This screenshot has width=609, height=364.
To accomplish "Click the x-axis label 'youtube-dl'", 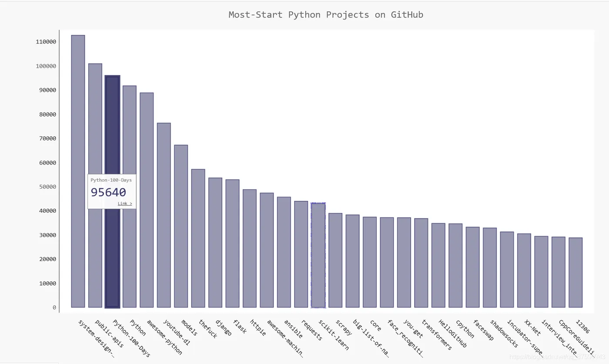I will coord(177,332).
